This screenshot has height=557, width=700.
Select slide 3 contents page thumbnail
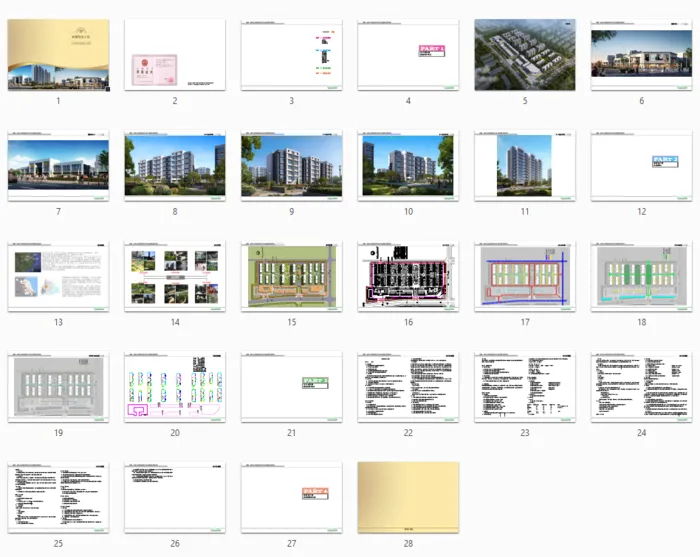click(291, 55)
